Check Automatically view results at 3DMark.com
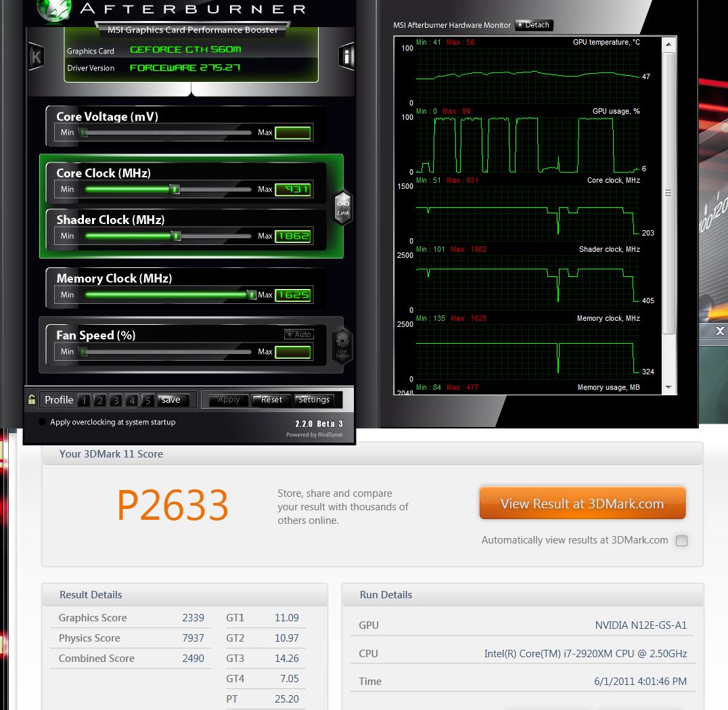Screen dimensions: 728x710 pos(681,541)
